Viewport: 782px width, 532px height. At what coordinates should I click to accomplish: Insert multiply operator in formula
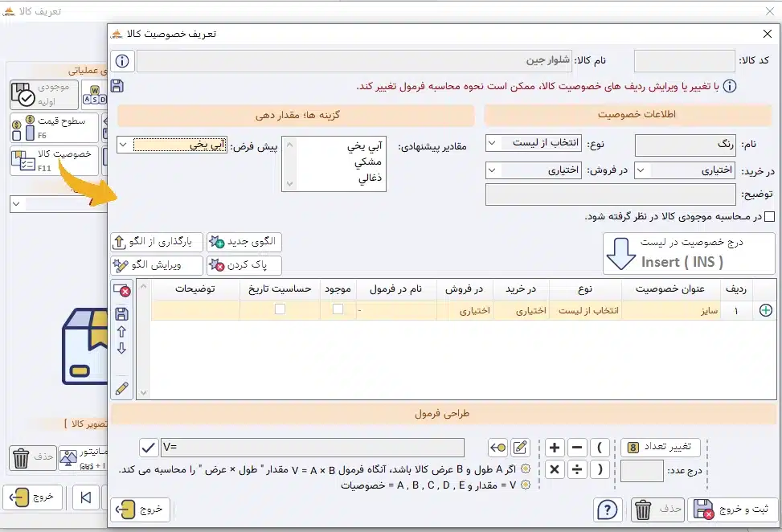554,469
